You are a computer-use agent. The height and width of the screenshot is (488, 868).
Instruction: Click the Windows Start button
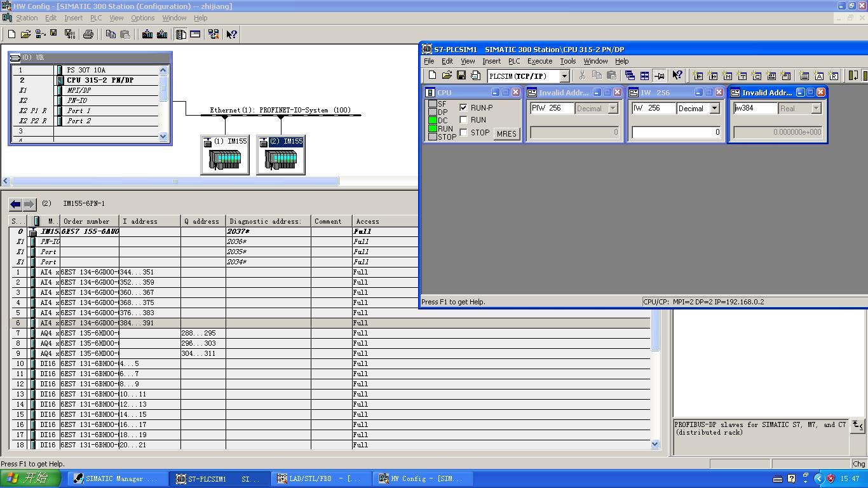coord(31,478)
